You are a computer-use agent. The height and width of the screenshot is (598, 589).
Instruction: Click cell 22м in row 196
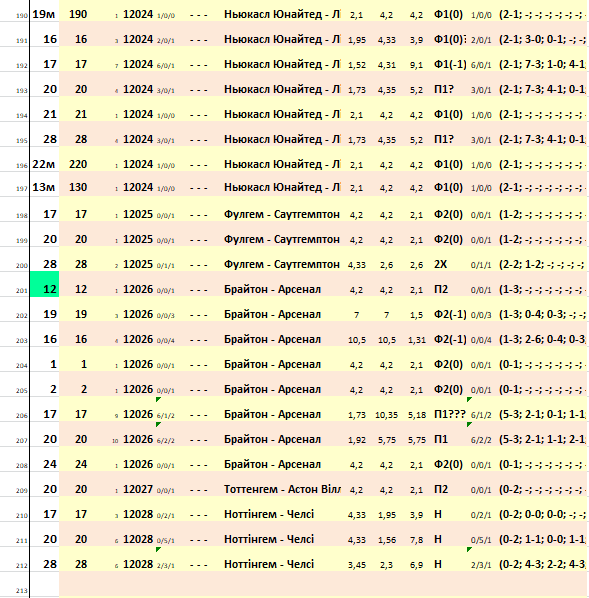44,164
